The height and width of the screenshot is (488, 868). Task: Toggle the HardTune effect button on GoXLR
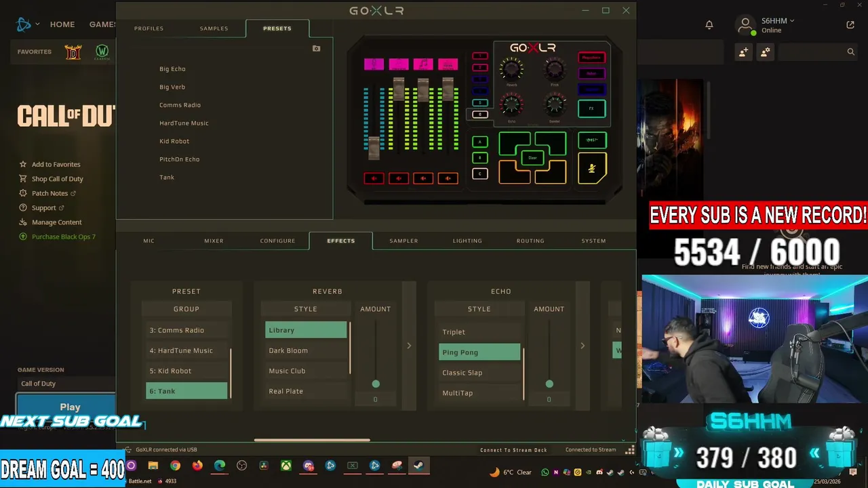point(592,89)
